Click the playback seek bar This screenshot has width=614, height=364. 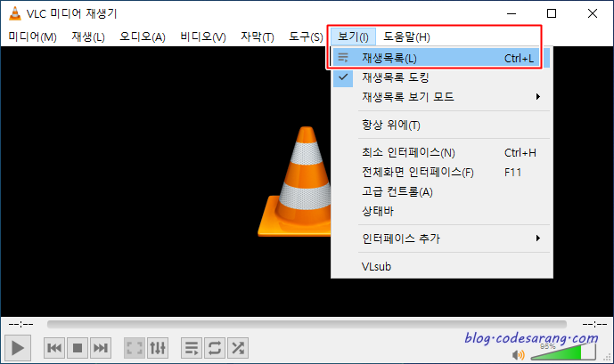(x=307, y=324)
